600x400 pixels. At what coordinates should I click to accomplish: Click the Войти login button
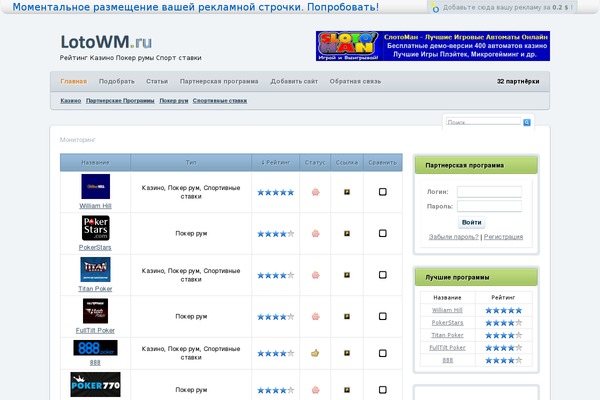point(471,222)
